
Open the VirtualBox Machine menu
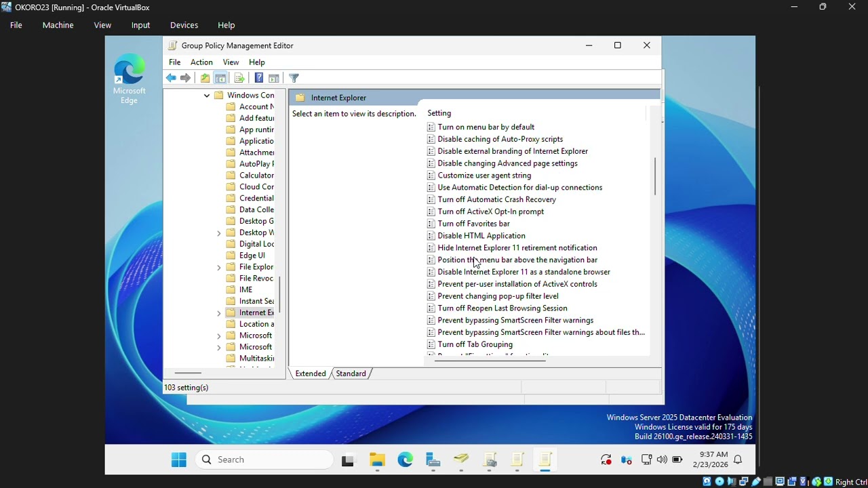[x=58, y=25]
